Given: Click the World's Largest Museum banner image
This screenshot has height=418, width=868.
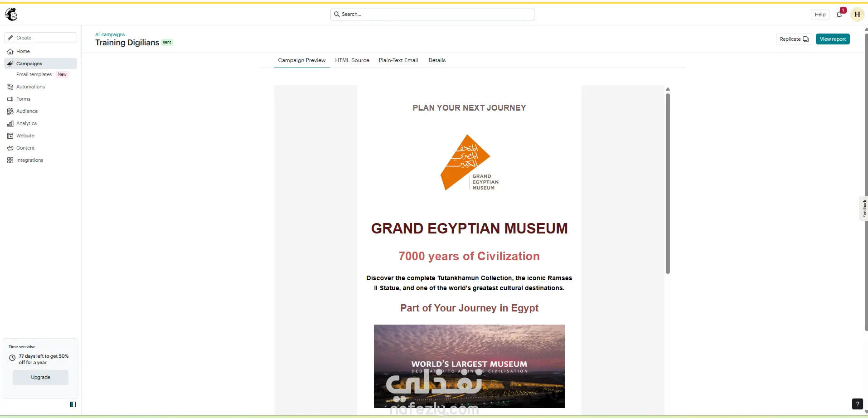Looking at the screenshot, I should (x=469, y=366).
